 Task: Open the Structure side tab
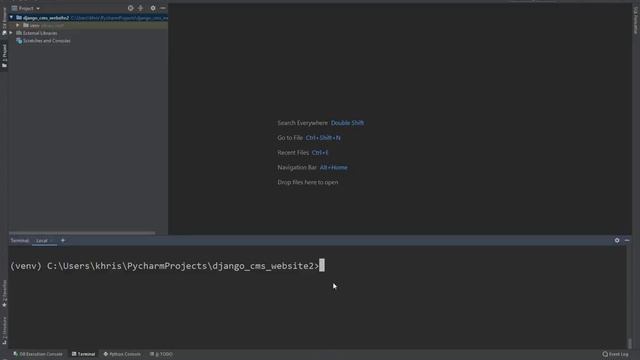(x=4, y=331)
